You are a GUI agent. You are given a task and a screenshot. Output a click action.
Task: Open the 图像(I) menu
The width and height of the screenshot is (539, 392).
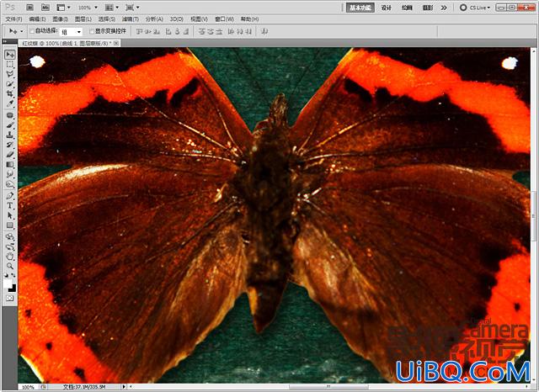pyautogui.click(x=60, y=19)
